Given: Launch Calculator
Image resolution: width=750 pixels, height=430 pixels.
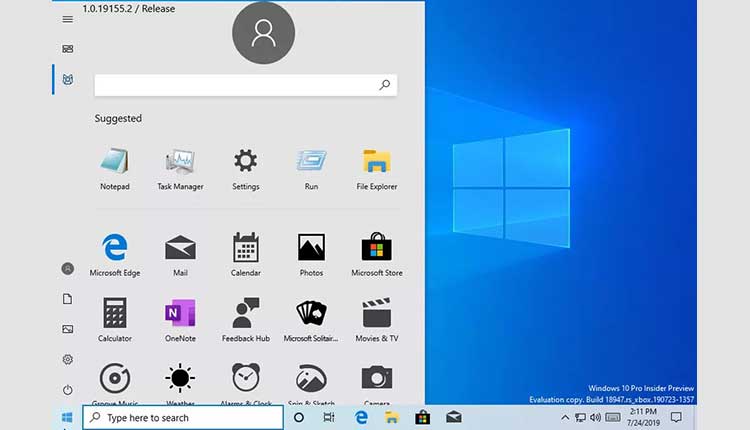Looking at the screenshot, I should [x=115, y=320].
